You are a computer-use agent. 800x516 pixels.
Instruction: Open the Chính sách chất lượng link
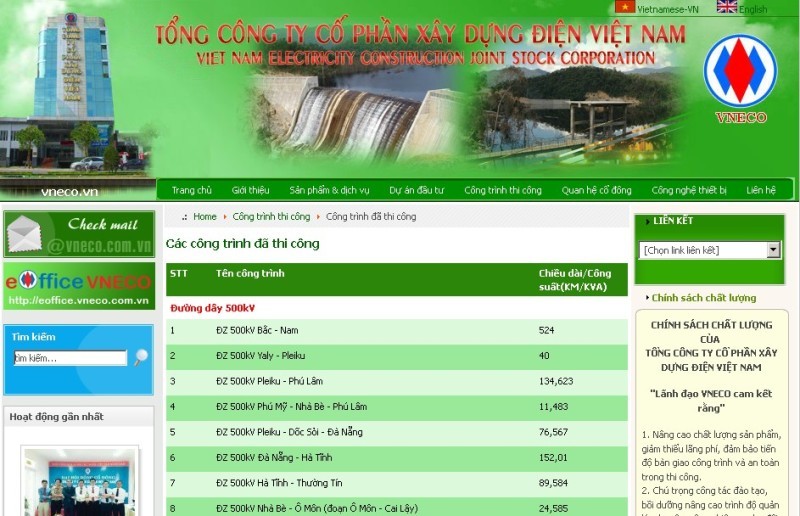[x=704, y=298]
